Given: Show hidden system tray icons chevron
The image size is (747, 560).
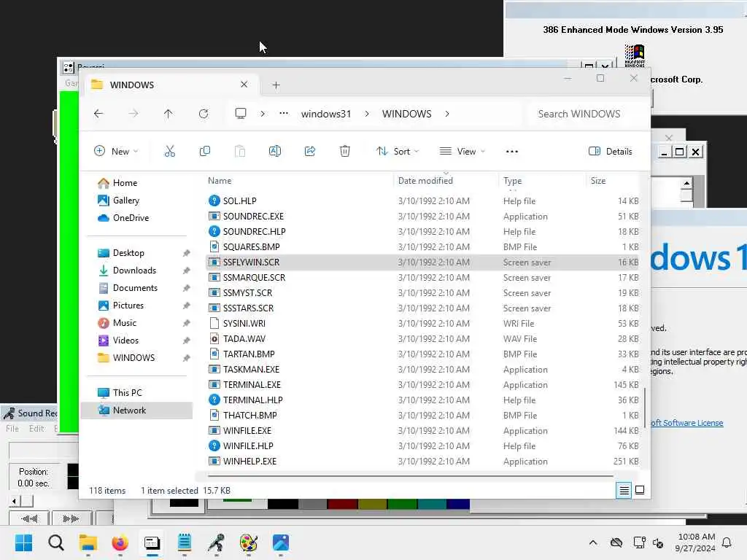Looking at the screenshot, I should tap(593, 542).
